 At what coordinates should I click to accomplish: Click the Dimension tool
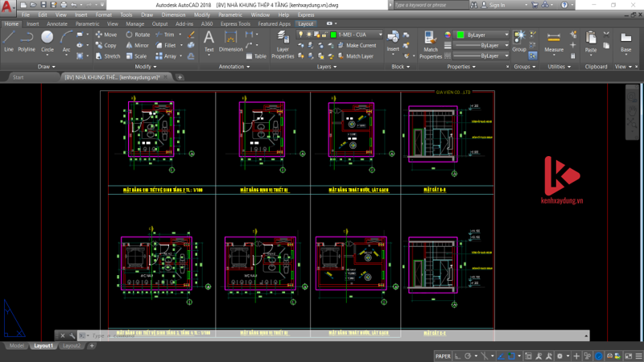click(x=231, y=42)
